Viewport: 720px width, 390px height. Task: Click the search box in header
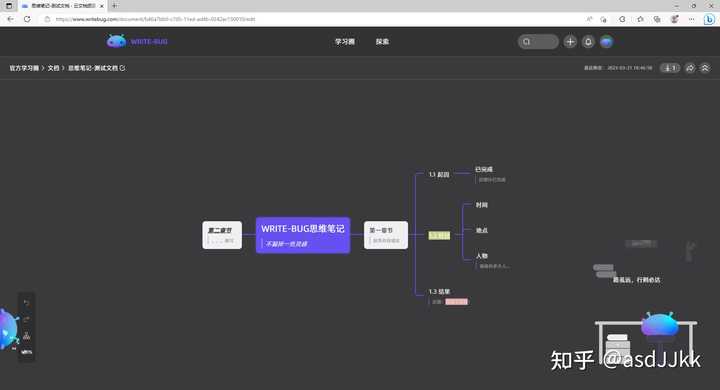(538, 42)
